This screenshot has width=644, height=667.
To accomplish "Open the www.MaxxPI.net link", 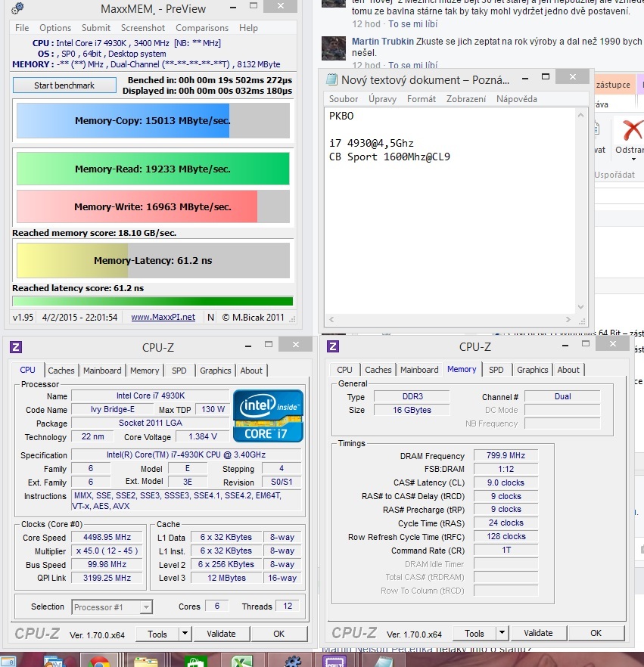I will click(x=163, y=317).
